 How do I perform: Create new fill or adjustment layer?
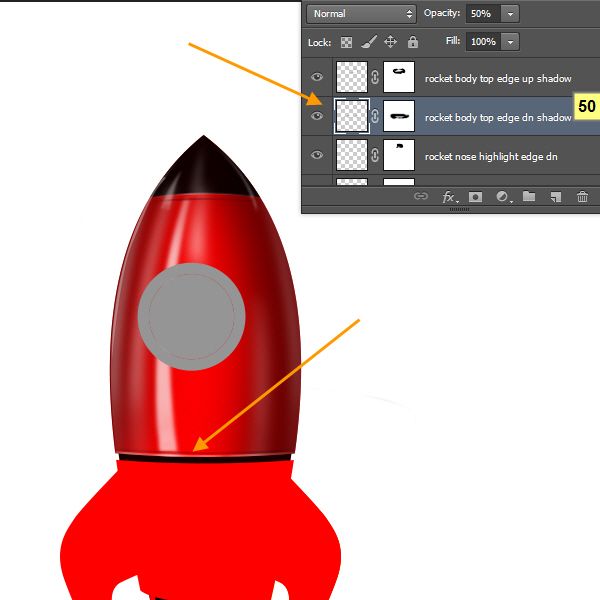502,197
